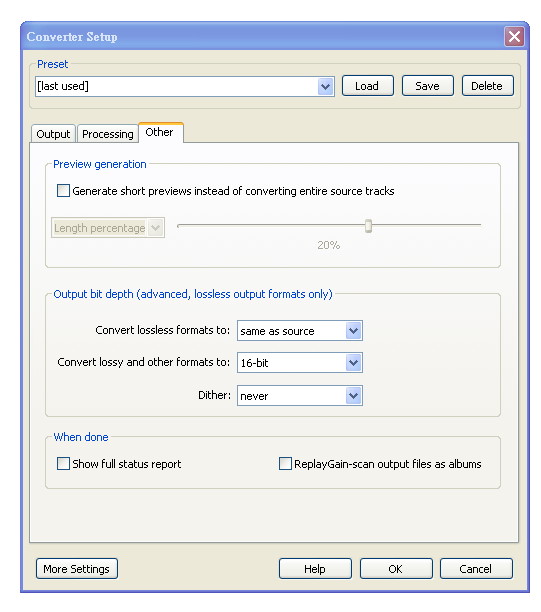Click the Load preset button
This screenshot has height=612, width=541.
pos(368,86)
